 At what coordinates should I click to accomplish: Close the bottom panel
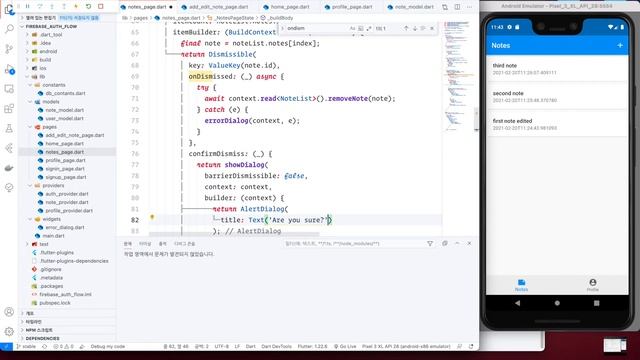[469, 243]
